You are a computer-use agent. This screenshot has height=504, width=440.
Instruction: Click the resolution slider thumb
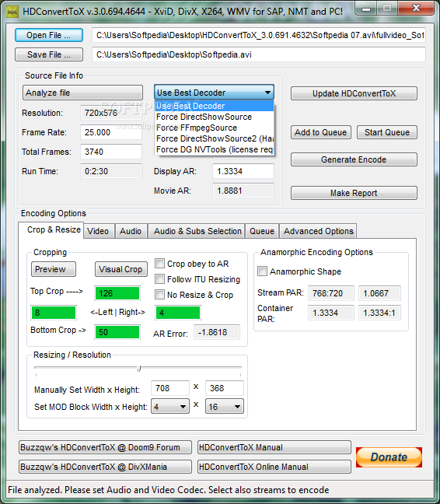(x=138, y=368)
